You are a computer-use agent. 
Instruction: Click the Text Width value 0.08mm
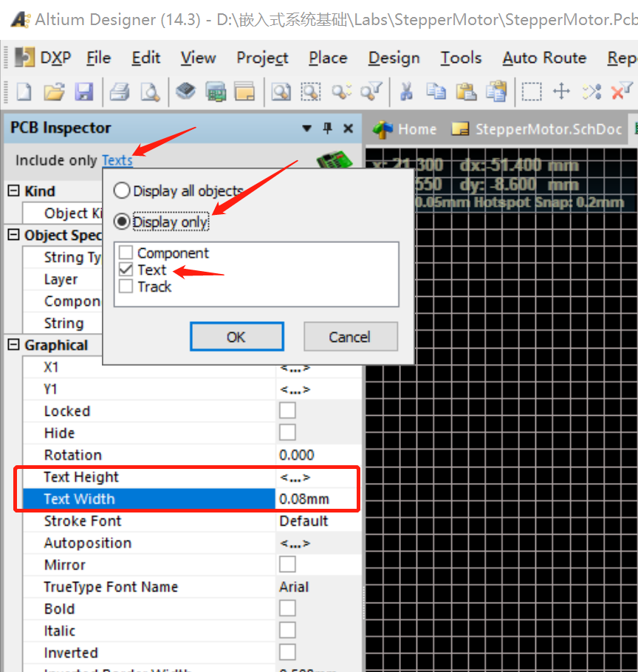(x=304, y=499)
